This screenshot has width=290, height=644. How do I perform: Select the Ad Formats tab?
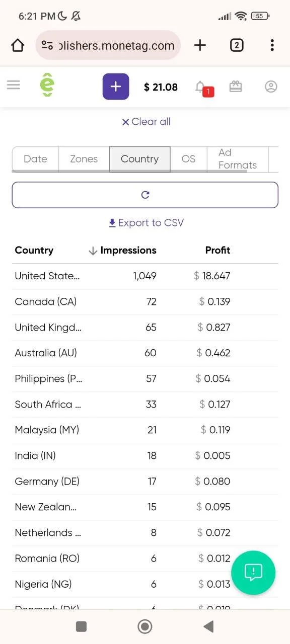[x=238, y=159]
